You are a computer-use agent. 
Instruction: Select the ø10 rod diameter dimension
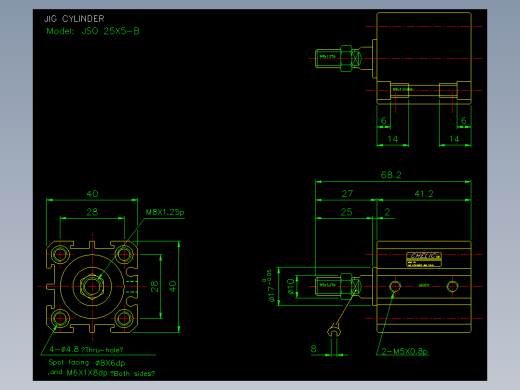(x=291, y=286)
